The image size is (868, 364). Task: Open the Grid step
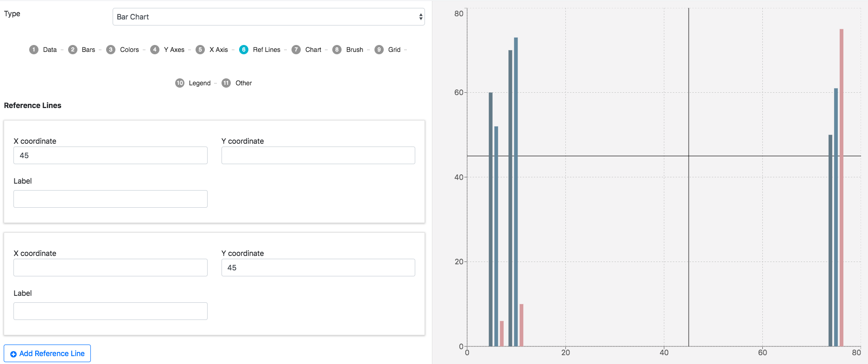pyautogui.click(x=394, y=50)
